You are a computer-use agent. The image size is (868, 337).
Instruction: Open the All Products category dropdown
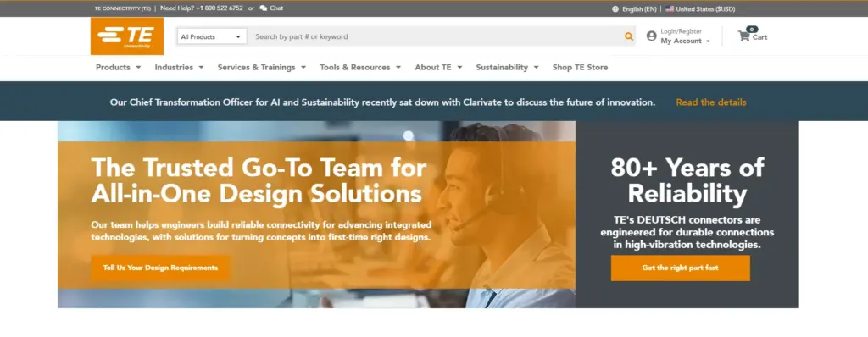coord(212,36)
